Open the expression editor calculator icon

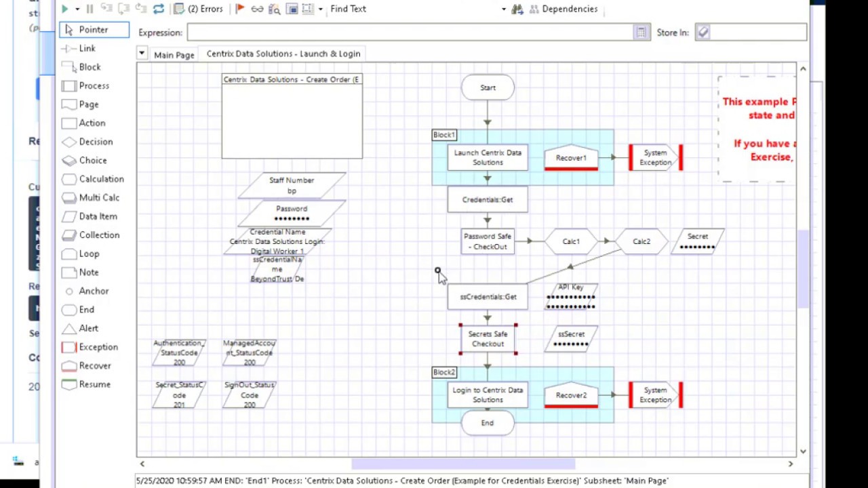pyautogui.click(x=641, y=33)
